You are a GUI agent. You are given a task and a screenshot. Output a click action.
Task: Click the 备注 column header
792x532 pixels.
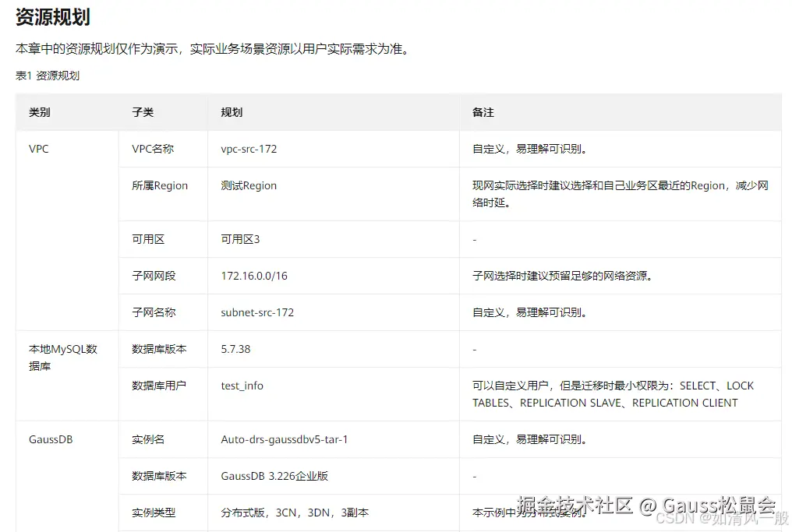tap(483, 112)
